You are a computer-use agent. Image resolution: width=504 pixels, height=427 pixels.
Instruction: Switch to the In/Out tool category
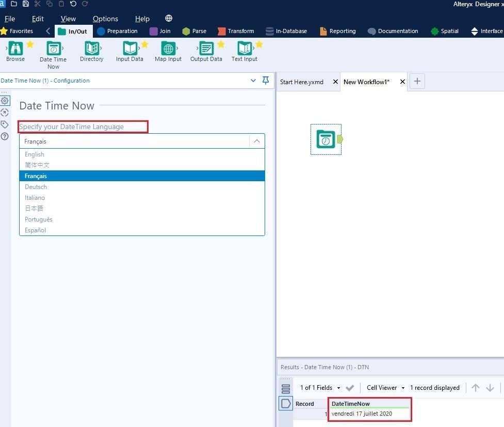73,31
